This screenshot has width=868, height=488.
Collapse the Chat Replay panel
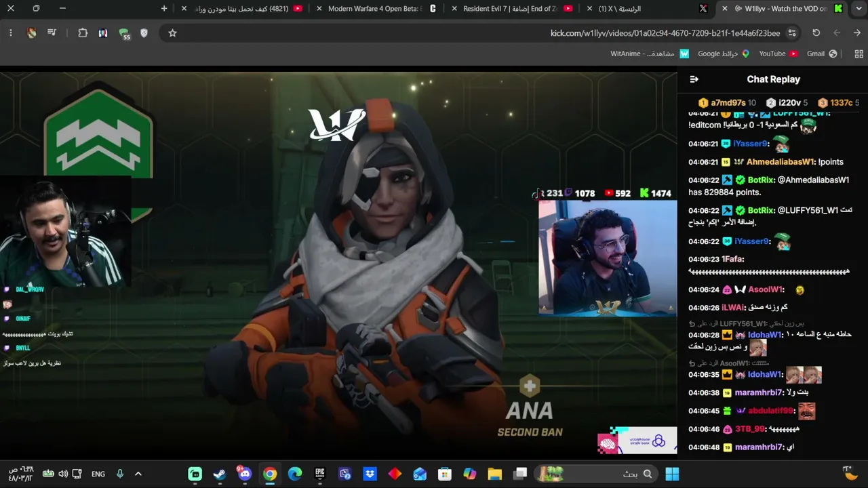(694, 79)
